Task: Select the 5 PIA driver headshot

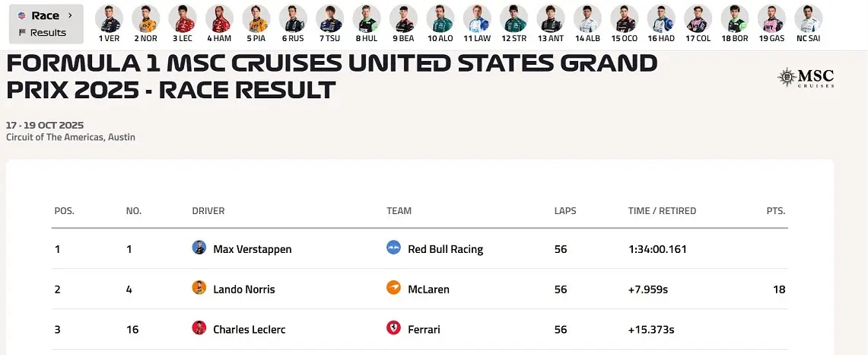Action: click(256, 18)
